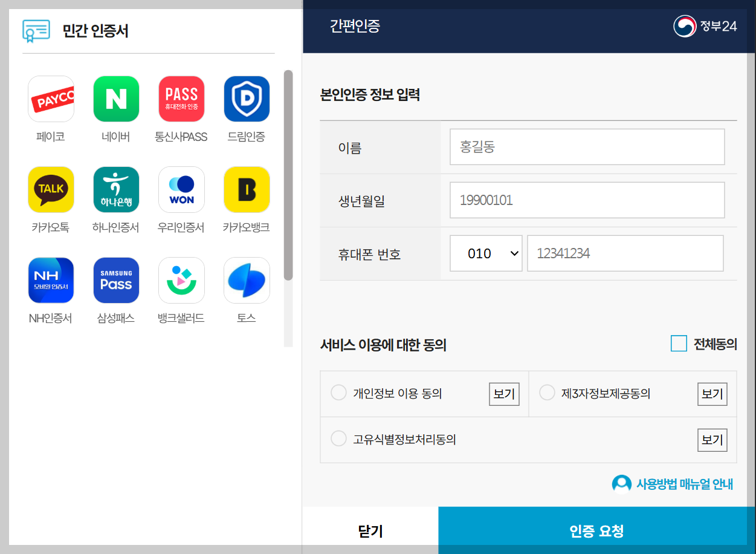756x554 pixels.
Task: Choose the 카카오뱅크 yellow B icon
Action: [247, 189]
